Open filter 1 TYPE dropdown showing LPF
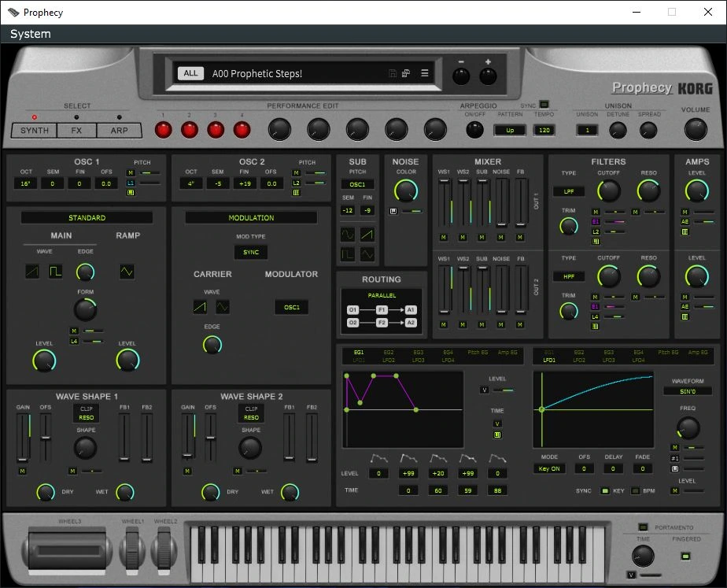This screenshot has height=588, width=727. pyautogui.click(x=569, y=191)
